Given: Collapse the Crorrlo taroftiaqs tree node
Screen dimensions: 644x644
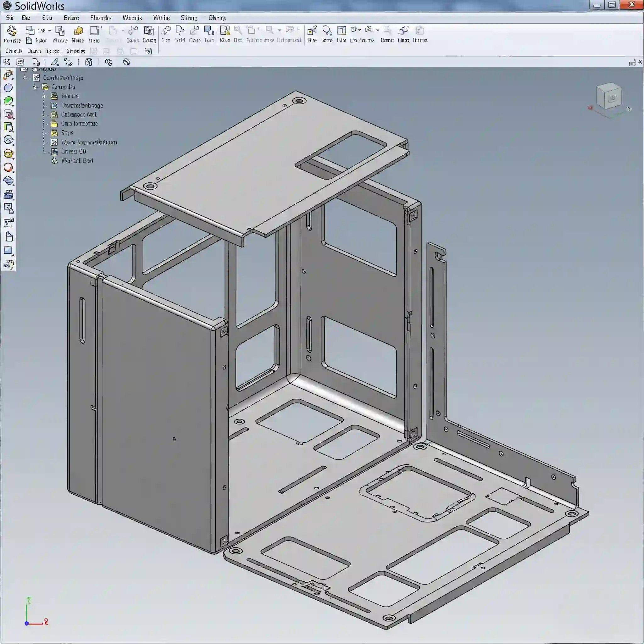Looking at the screenshot, I should point(25,78).
